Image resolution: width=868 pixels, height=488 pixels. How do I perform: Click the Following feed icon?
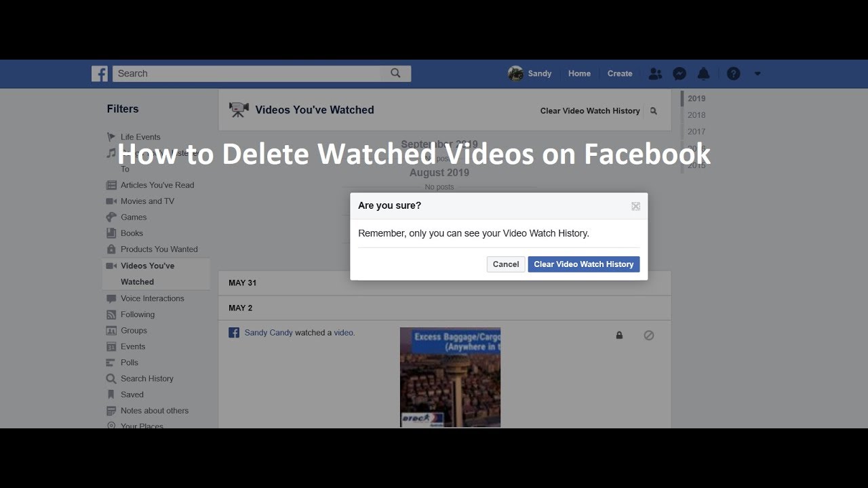pos(111,314)
